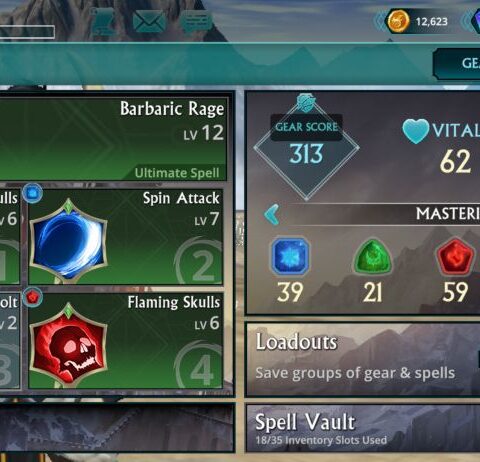The width and height of the screenshot is (480, 462).
Task: Open the mail envelope icon
Action: (x=149, y=21)
